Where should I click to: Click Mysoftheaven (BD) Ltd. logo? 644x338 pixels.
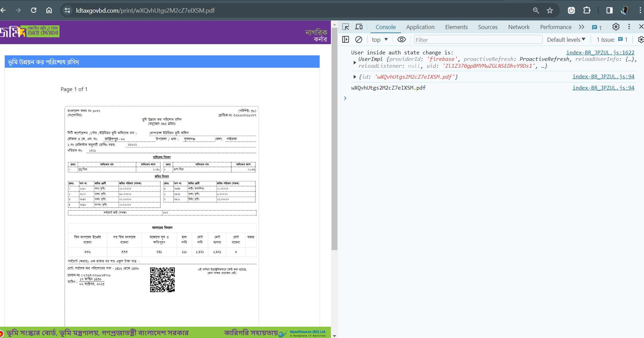pos(303,333)
